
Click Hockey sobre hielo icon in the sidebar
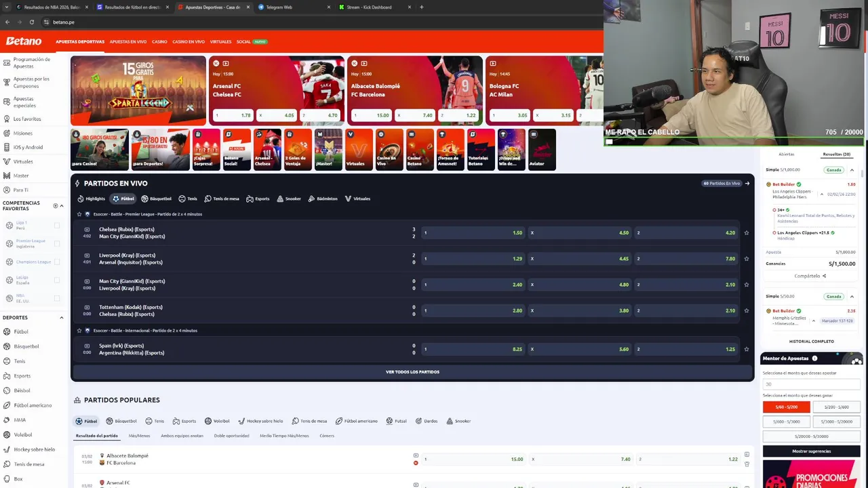coord(7,449)
